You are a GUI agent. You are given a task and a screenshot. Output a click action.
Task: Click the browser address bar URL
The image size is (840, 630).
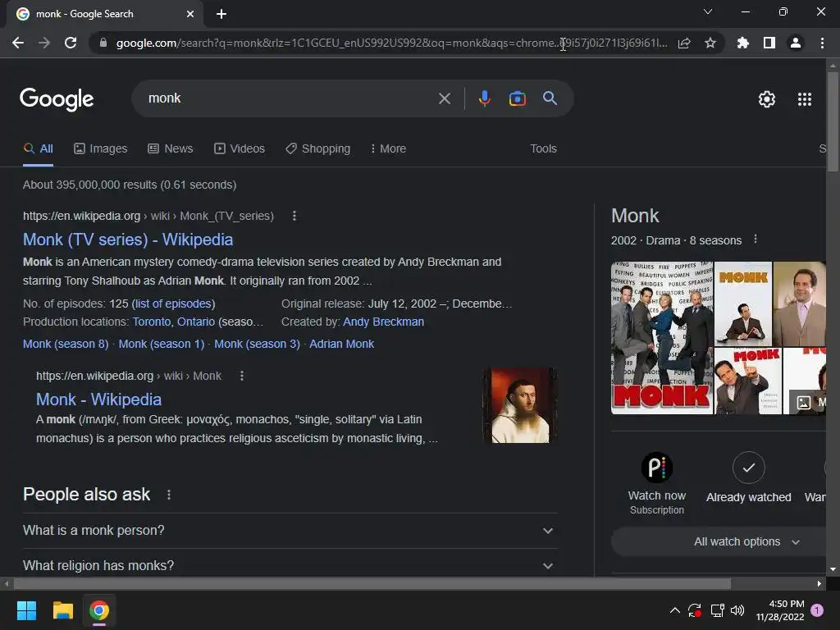(391, 43)
